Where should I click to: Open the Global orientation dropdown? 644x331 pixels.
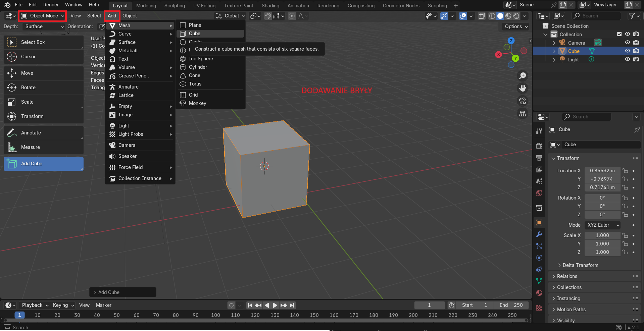(230, 16)
